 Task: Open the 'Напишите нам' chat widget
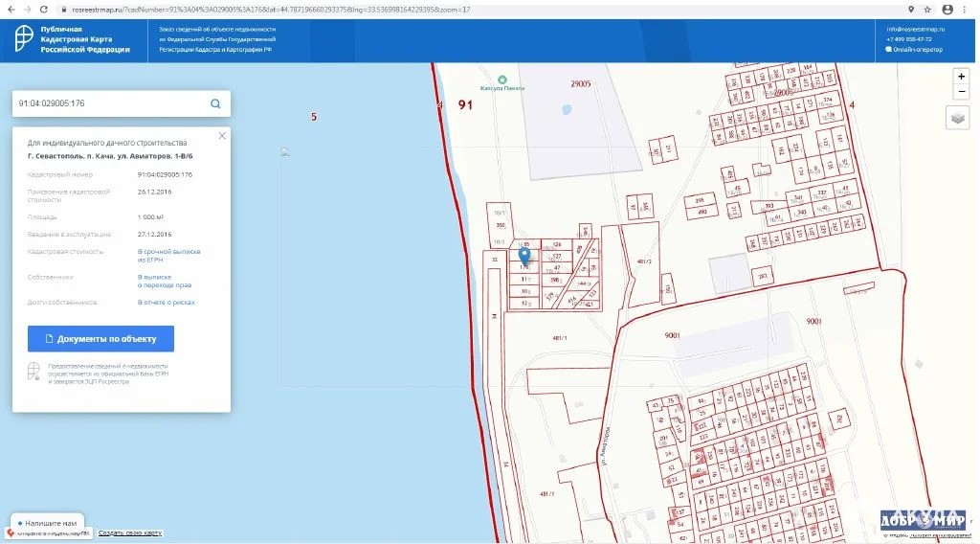click(x=48, y=523)
